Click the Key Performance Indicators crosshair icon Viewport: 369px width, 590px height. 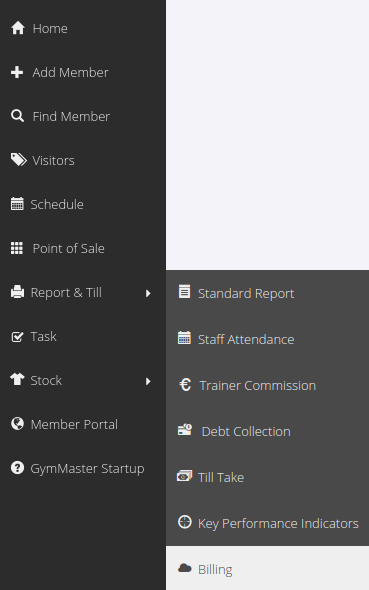pos(185,522)
